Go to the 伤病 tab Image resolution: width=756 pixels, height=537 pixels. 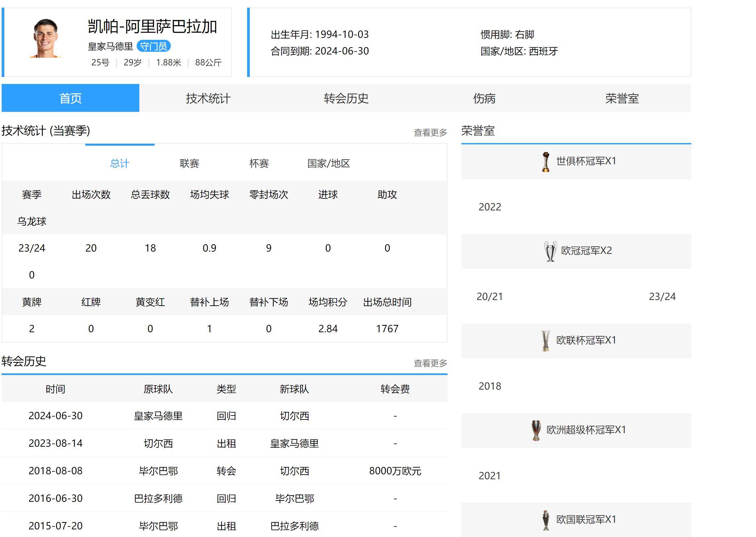coord(484,98)
